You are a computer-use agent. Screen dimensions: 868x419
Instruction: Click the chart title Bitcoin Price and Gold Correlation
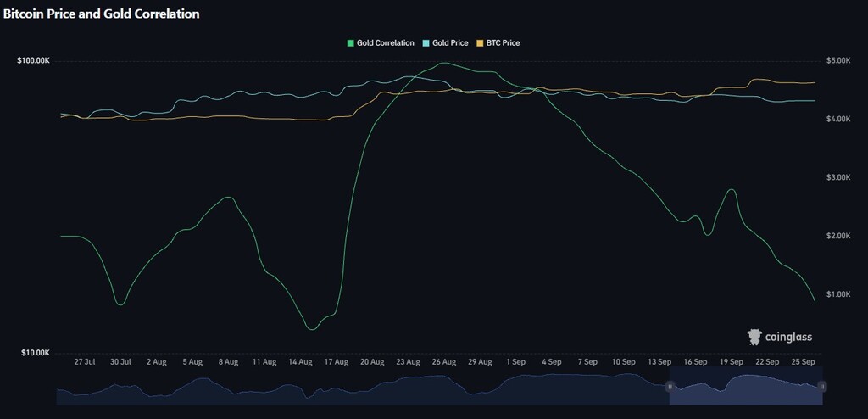tap(102, 14)
